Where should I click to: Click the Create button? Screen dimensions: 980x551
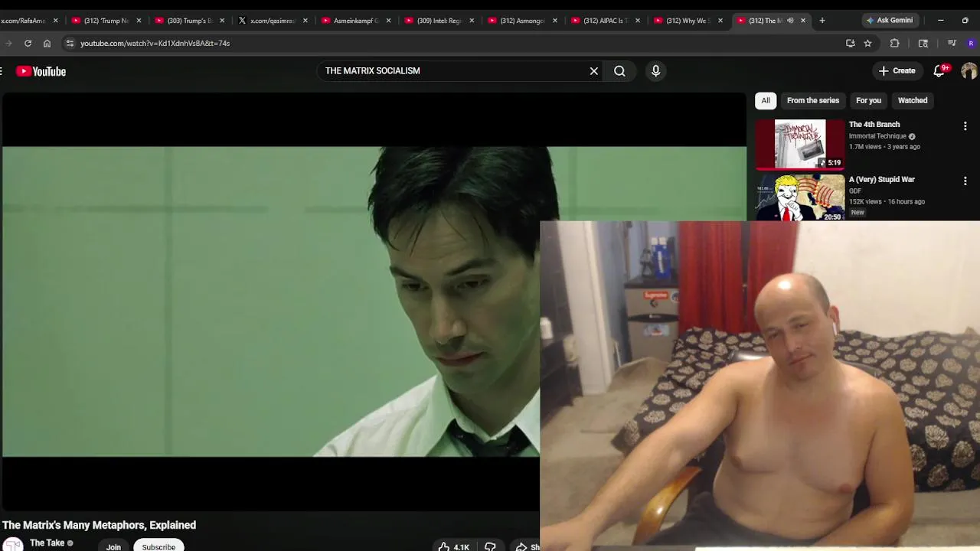pyautogui.click(x=897, y=71)
